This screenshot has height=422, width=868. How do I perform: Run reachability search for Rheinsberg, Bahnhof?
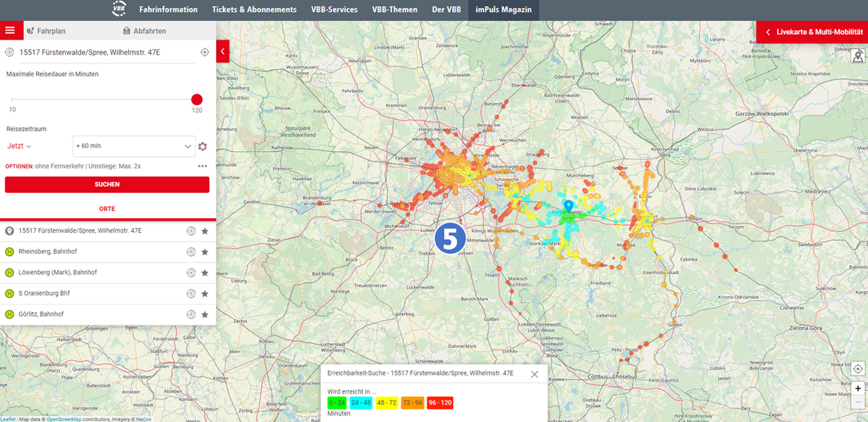pyautogui.click(x=191, y=252)
